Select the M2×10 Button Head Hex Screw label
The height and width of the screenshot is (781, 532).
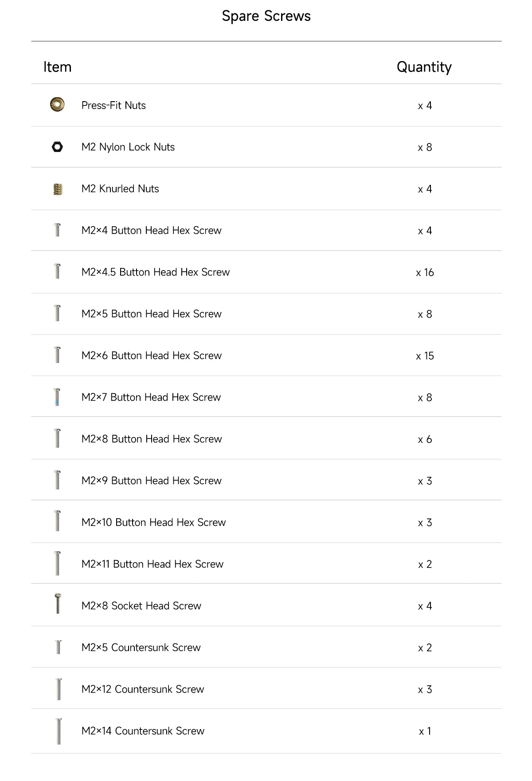(x=153, y=522)
